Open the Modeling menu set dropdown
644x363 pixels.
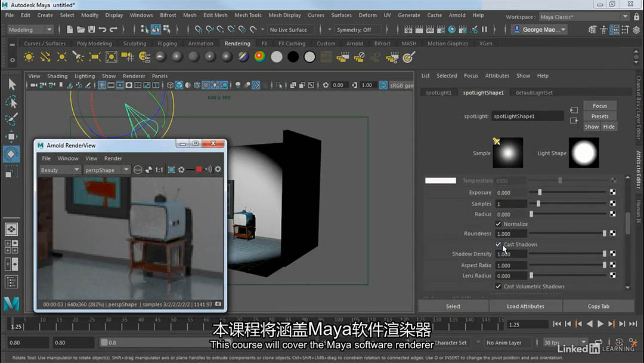click(30, 30)
